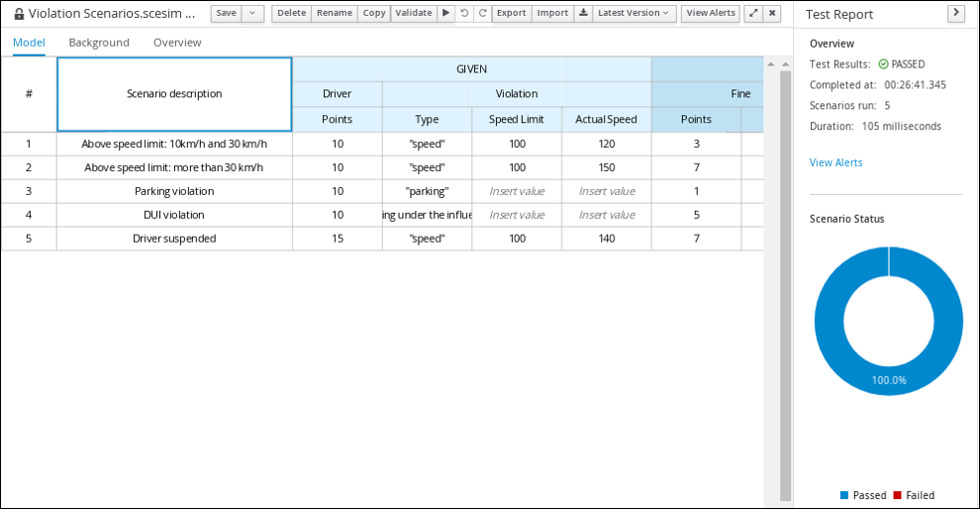
Task: Click the download icon in toolbar
Action: [x=583, y=14]
